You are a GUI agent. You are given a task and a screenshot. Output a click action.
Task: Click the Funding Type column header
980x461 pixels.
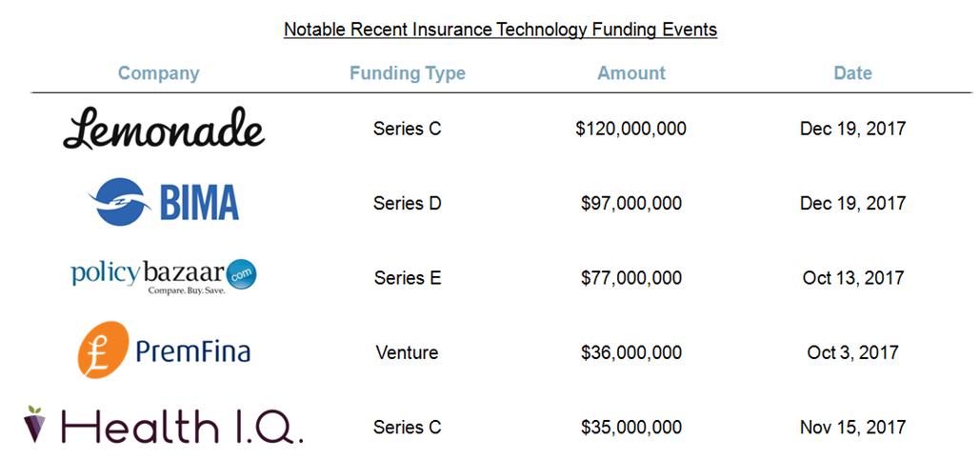408,73
